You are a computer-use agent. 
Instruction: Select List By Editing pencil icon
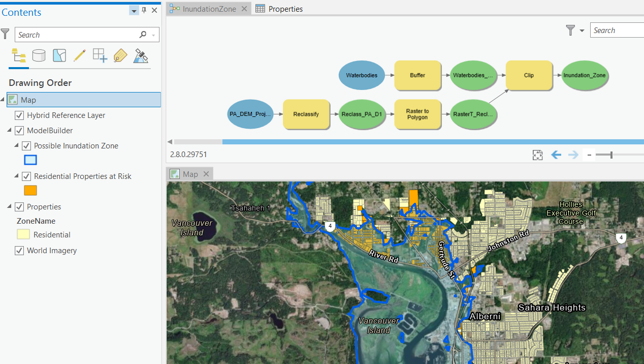coord(80,55)
